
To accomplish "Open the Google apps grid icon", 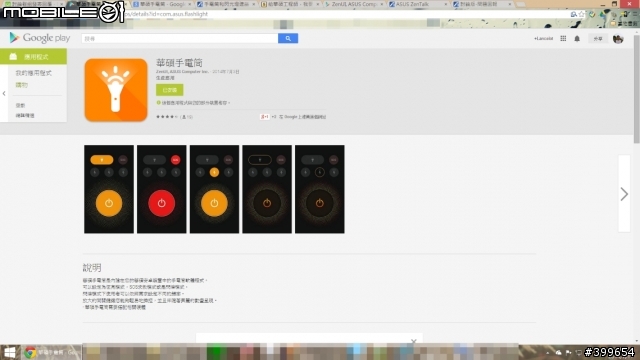I will point(563,38).
